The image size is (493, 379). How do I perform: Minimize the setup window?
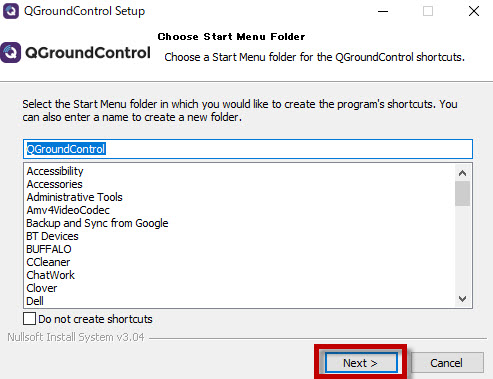[383, 11]
